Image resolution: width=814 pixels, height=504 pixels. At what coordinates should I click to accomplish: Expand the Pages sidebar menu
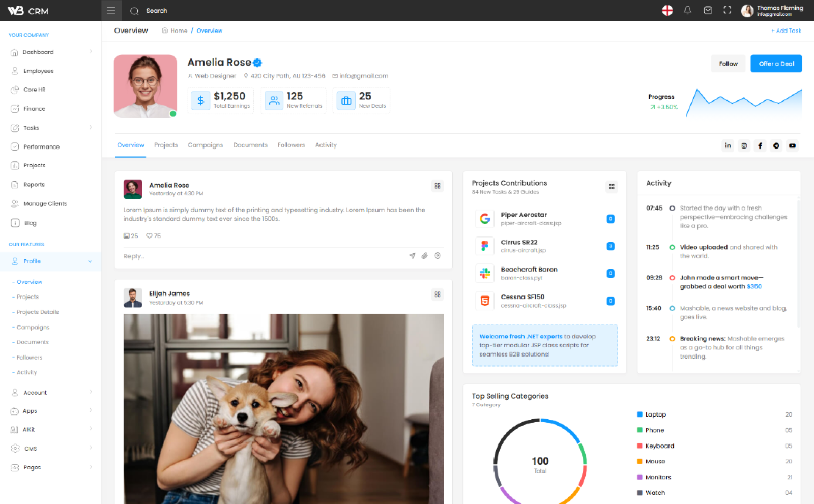pos(50,467)
